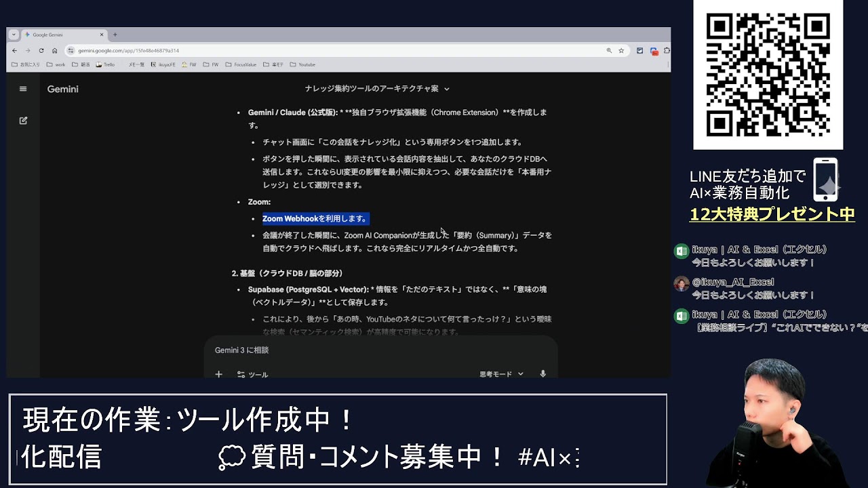Screen dimensions: 868x488
Task: Close the Google Gemini tab
Action: 102,35
